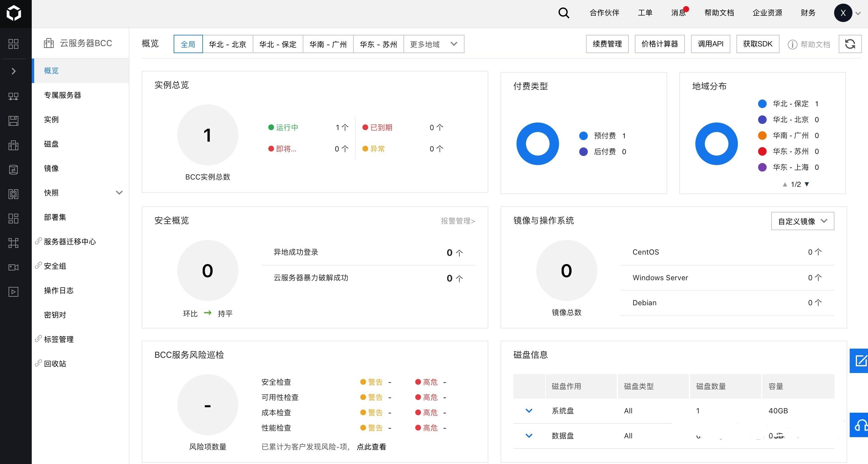868x464 pixels.
Task: Open the product grid menu icon
Action: pyautogui.click(x=13, y=44)
